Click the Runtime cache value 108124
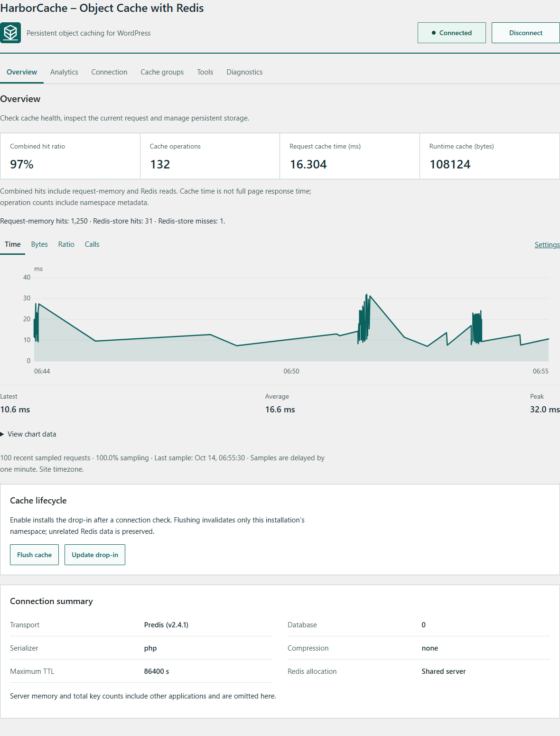 [x=450, y=165]
